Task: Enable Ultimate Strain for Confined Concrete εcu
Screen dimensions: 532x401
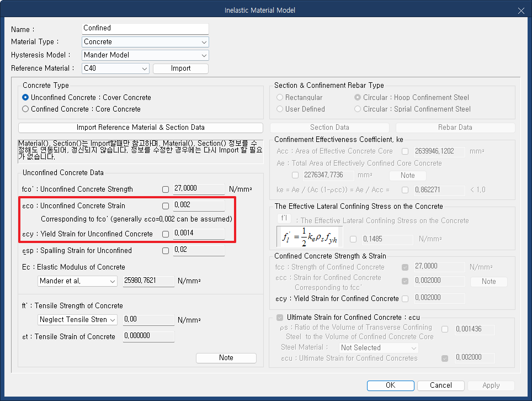Action: coord(279,317)
